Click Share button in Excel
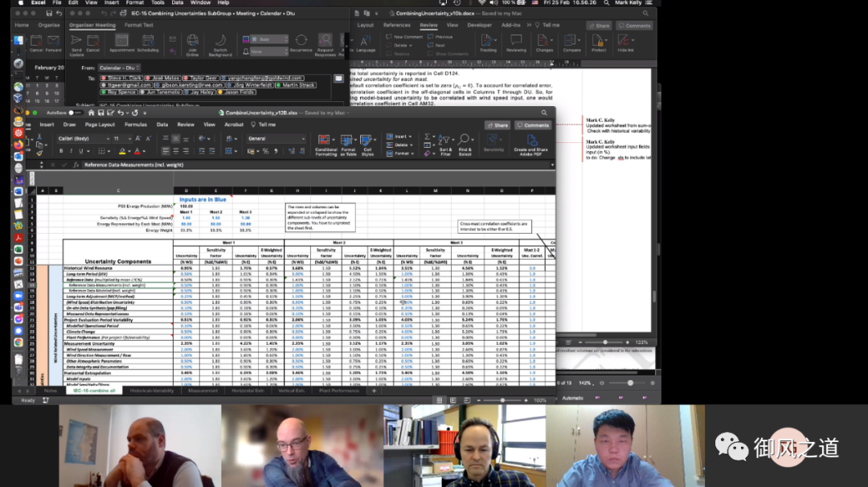Screen dimensions: 868x487 (x=497, y=125)
